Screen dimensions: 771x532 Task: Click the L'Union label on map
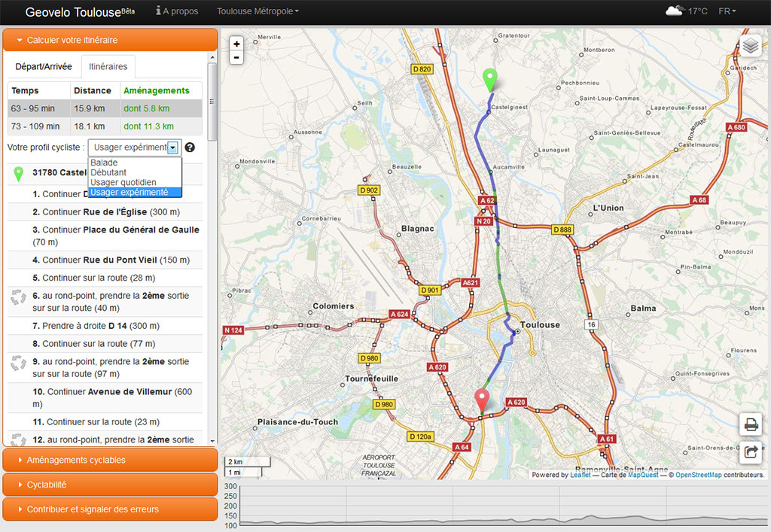(x=608, y=208)
